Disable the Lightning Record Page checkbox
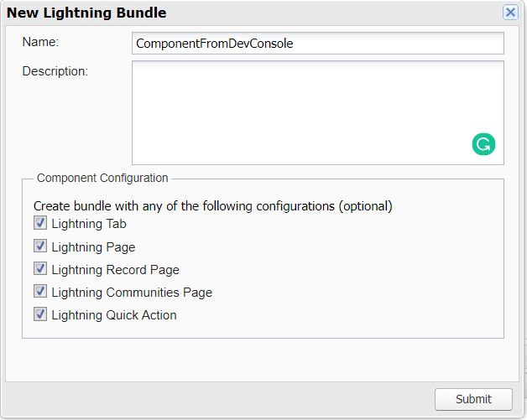Image resolution: width=527 pixels, height=420 pixels. pos(39,269)
